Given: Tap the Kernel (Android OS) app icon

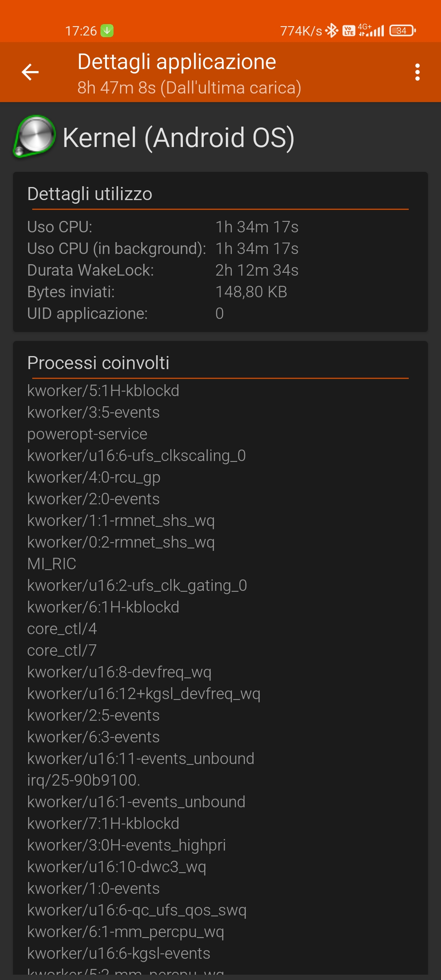Looking at the screenshot, I should pos(35,136).
